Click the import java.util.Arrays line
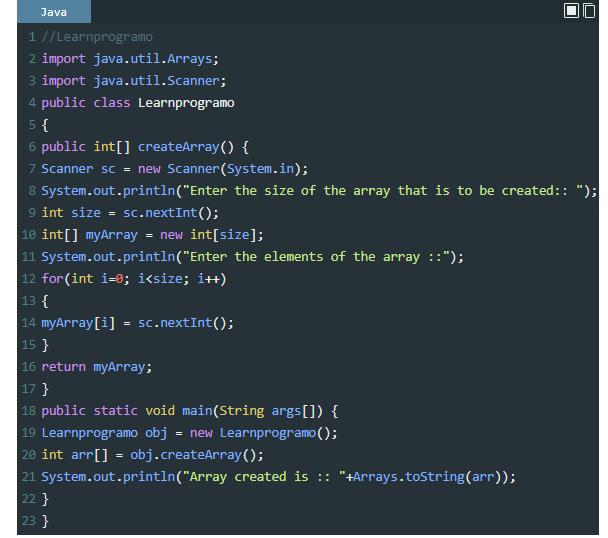608x538 pixels. point(130,59)
